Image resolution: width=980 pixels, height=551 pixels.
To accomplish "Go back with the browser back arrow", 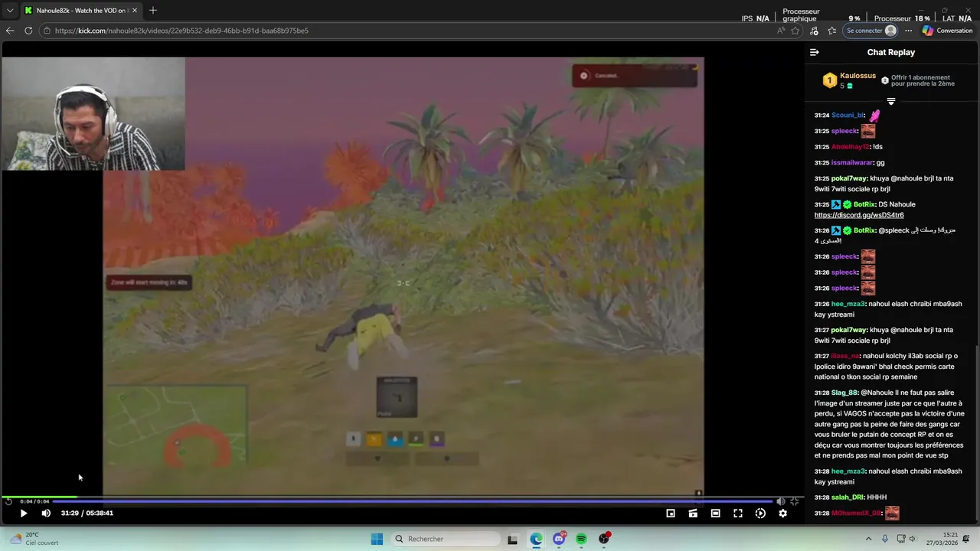I will (10, 31).
